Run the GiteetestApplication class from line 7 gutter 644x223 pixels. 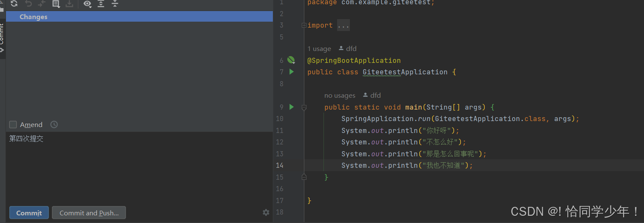[292, 72]
